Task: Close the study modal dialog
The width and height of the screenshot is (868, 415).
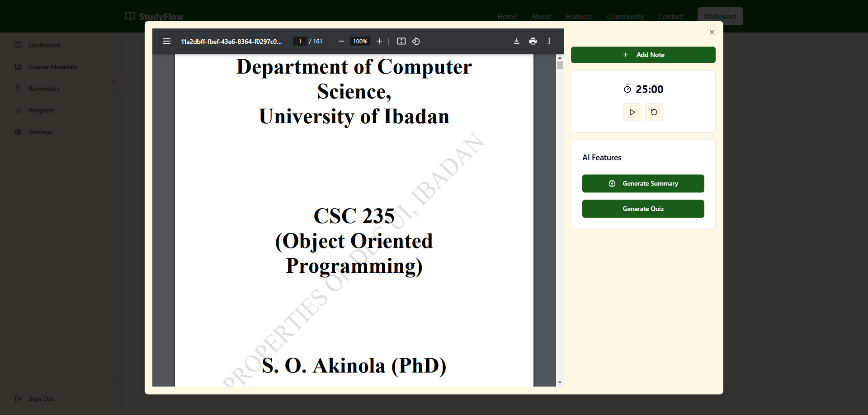Action: (712, 32)
